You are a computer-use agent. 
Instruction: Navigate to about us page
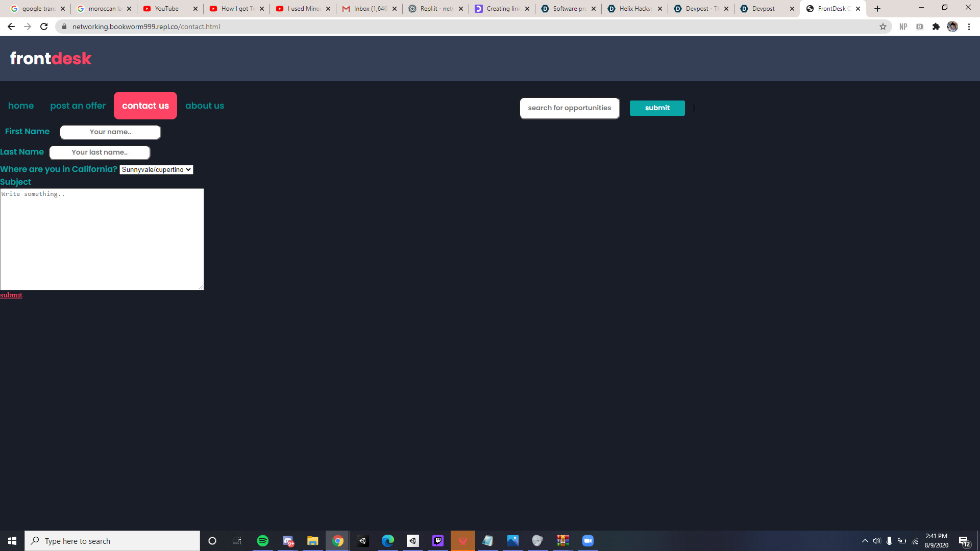click(x=204, y=106)
